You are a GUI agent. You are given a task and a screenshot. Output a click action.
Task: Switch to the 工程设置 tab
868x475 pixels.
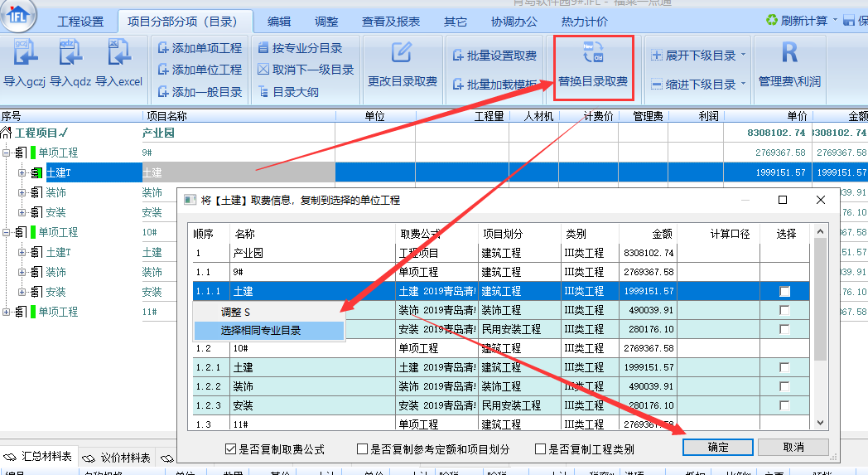tap(80, 21)
